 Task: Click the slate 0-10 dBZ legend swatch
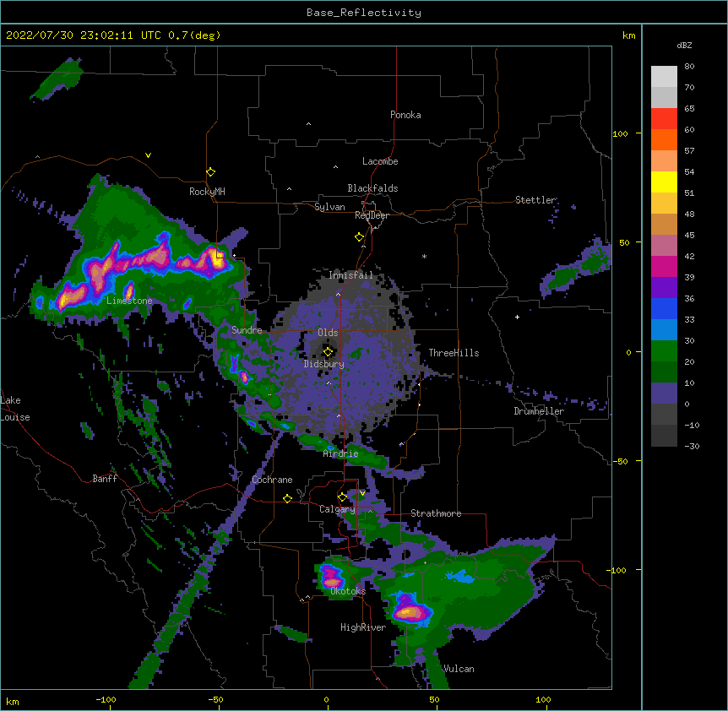pos(664,393)
